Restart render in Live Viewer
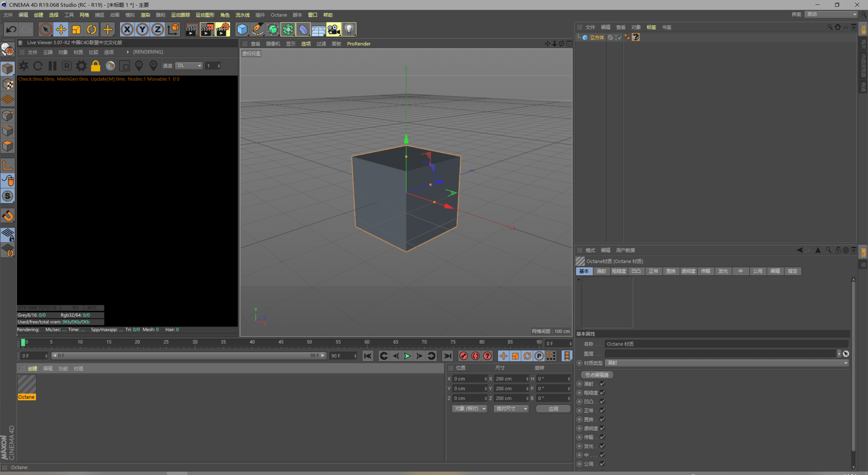Screen dimensions: 868x475 pos(38,66)
